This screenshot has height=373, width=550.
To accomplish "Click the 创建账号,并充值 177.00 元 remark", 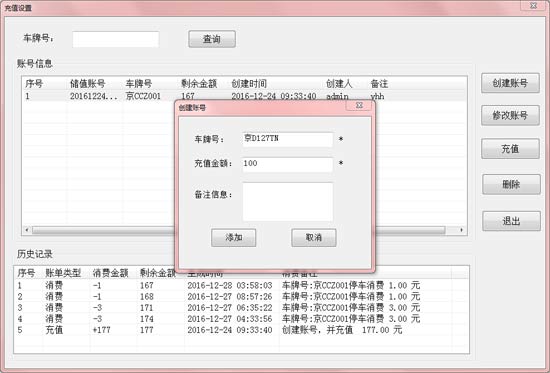I will (x=342, y=330).
